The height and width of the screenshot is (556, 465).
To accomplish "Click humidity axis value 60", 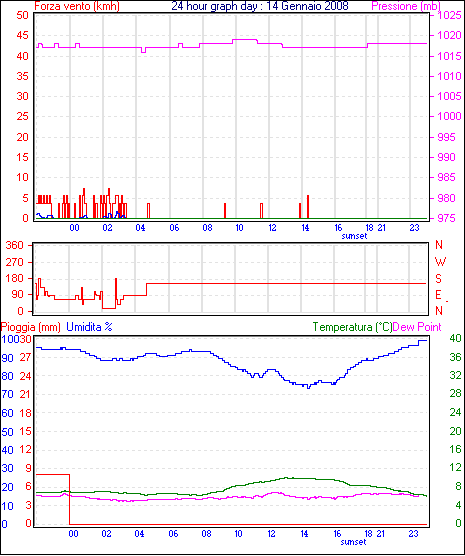I will coord(7,413).
